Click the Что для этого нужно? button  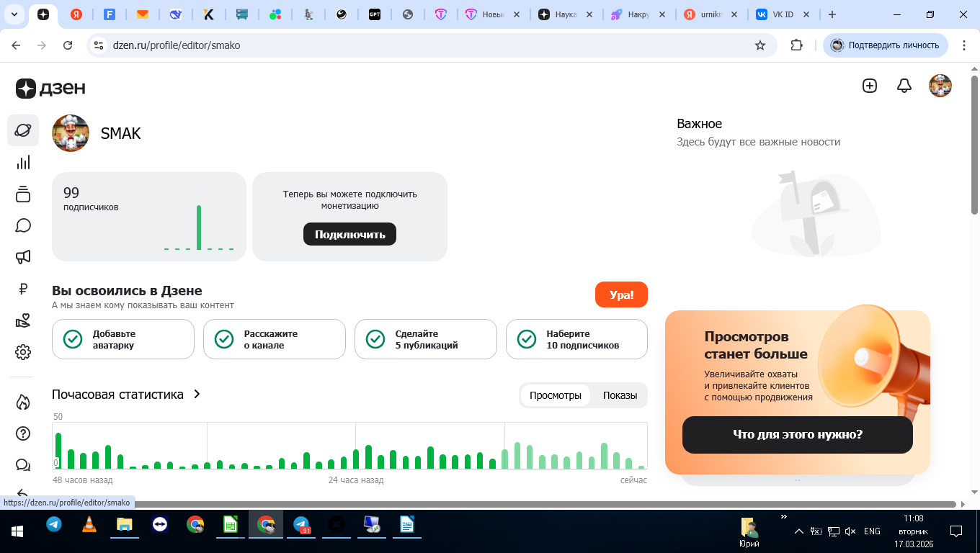pyautogui.click(x=798, y=435)
